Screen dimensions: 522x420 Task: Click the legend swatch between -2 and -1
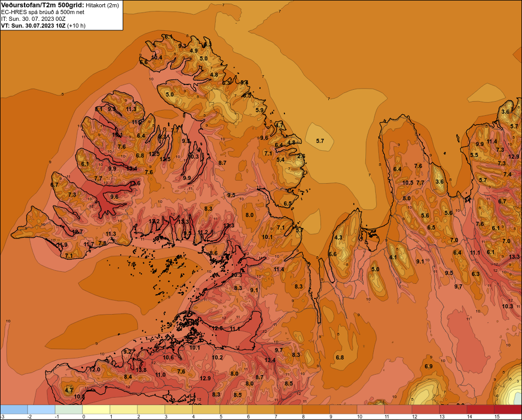[x=41, y=410]
